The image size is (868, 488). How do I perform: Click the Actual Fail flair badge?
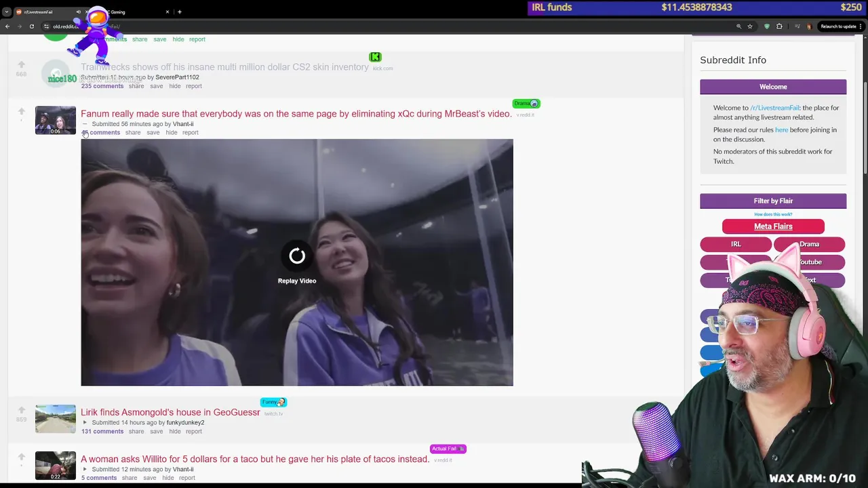448,449
